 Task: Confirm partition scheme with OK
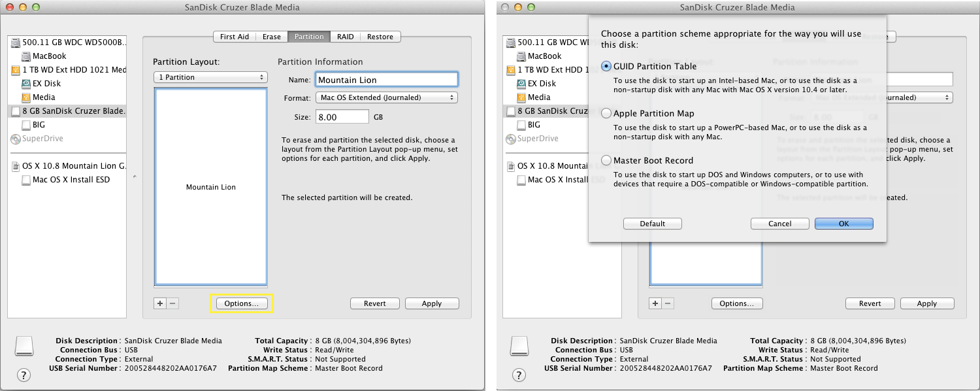[844, 224]
